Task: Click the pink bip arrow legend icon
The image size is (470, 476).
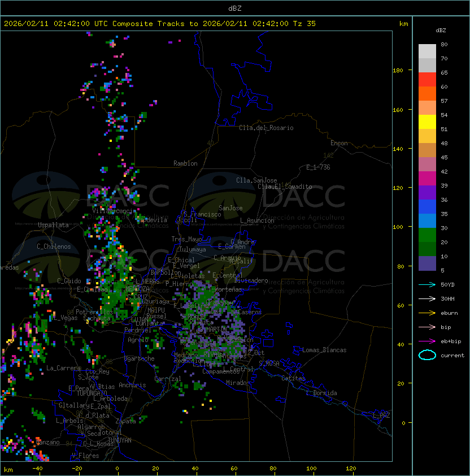Action: coord(427,327)
